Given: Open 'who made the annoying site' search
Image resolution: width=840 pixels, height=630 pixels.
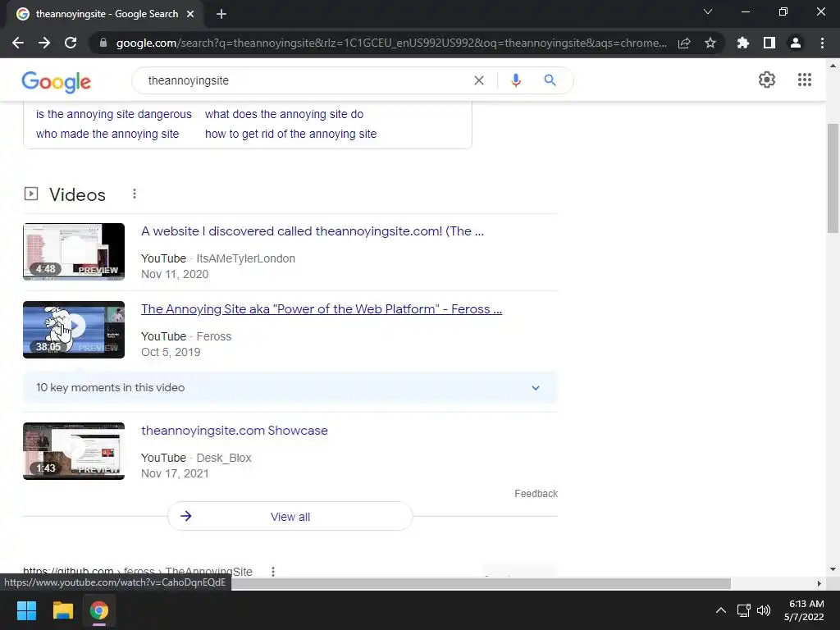Looking at the screenshot, I should point(107,134).
